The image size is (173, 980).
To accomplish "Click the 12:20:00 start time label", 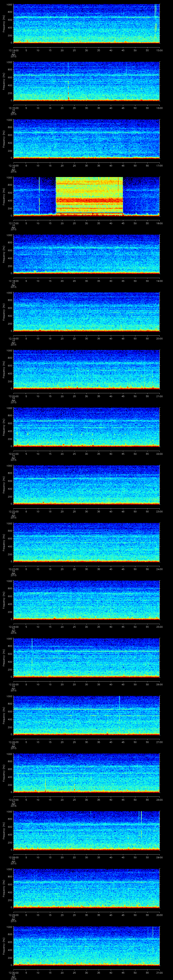I will pos(13,396).
